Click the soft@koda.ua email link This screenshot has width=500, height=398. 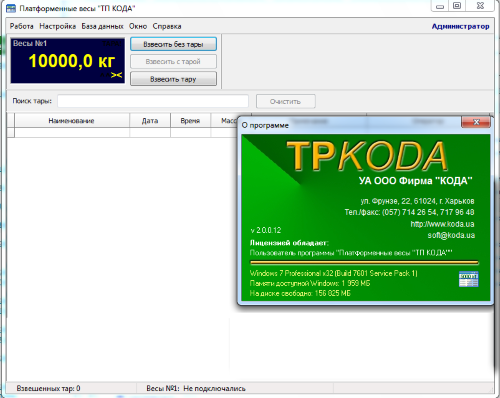pyautogui.click(x=451, y=235)
